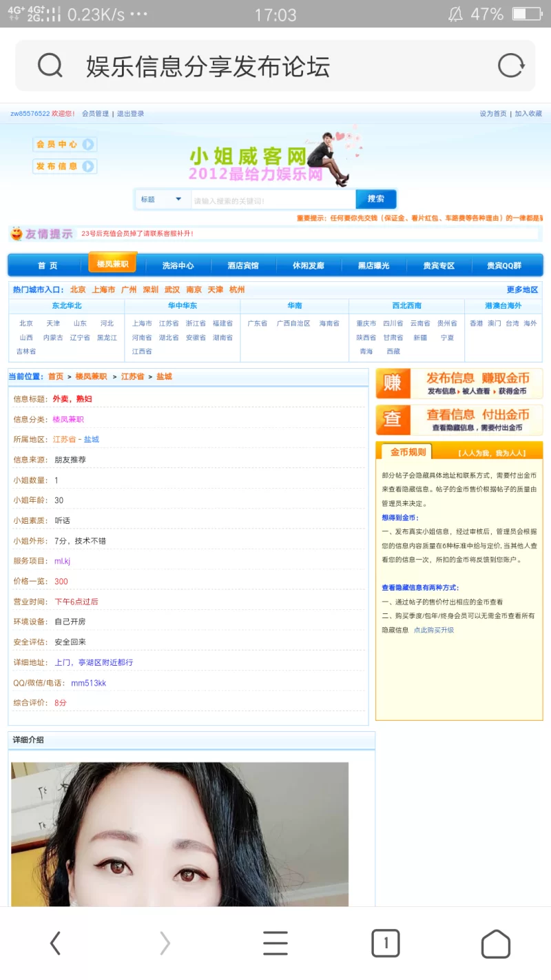Click 江苏省 in the 华中华东 region list
Screen dimensions: 551x980
169,323
